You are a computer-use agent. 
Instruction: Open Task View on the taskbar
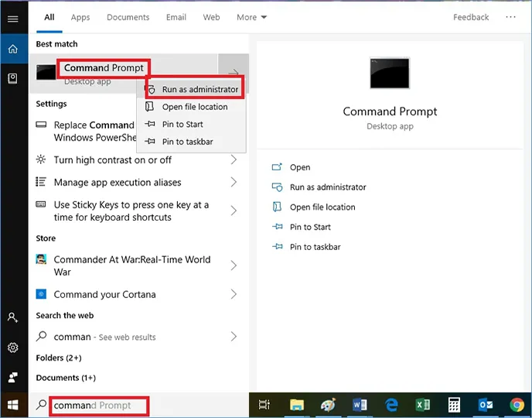click(264, 405)
